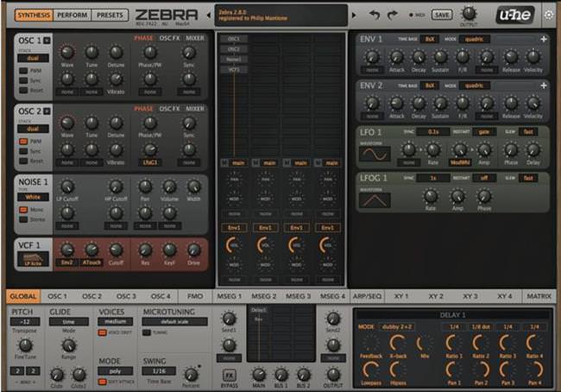Viewport: 561px width, 392px height.
Task: Switch to the PERFORM tab
Action: pos(72,15)
